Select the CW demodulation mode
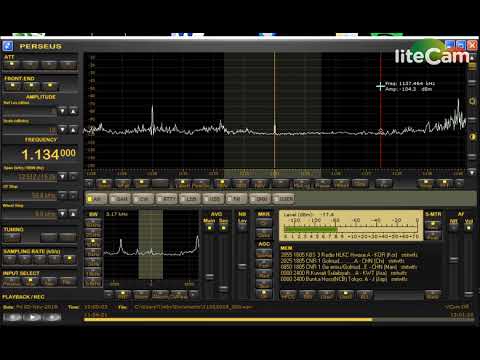The width and height of the screenshot is (480, 360). tap(143, 199)
